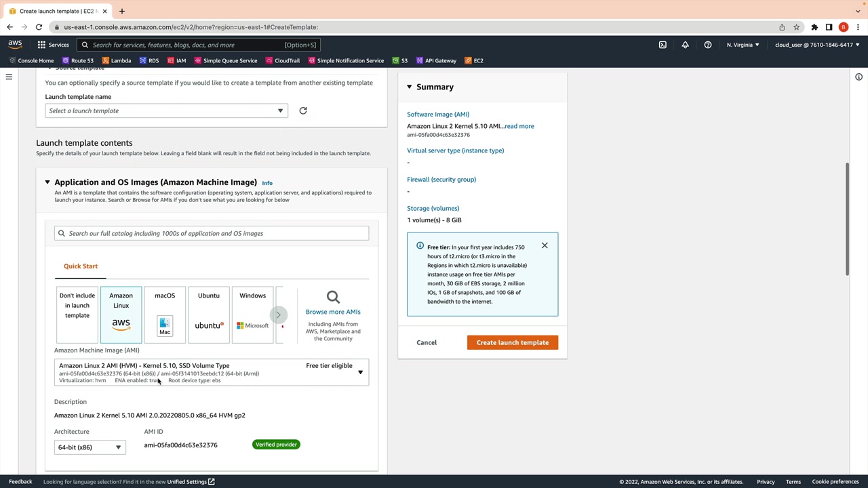The height and width of the screenshot is (488, 868).
Task: Focus the AMI catalog search field
Action: (212, 233)
